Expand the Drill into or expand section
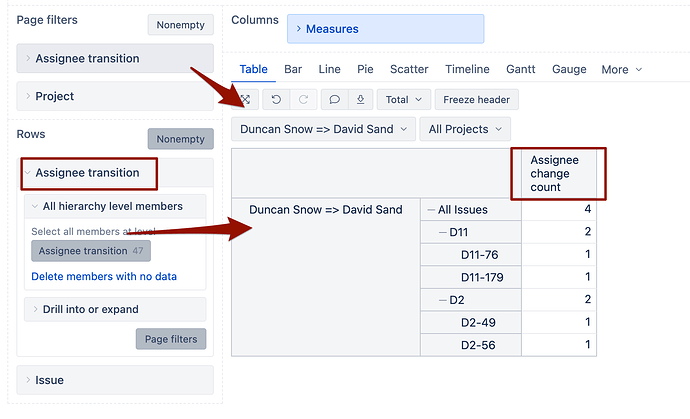 90,310
